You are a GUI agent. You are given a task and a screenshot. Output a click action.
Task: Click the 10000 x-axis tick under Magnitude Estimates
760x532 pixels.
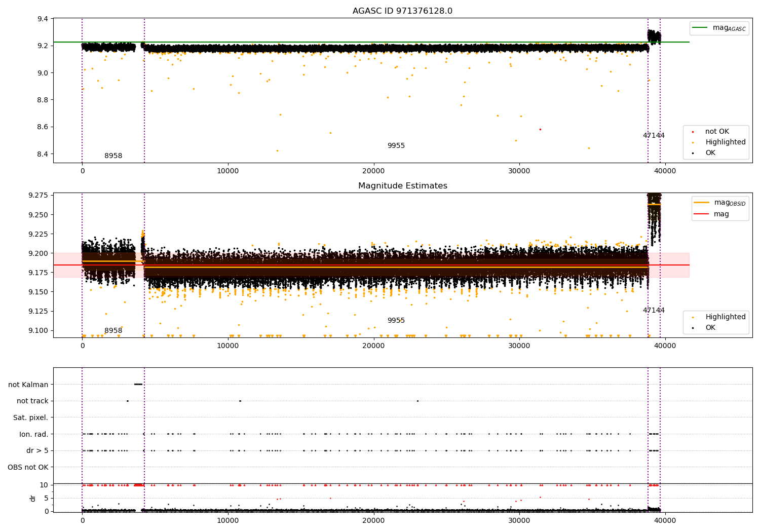[x=228, y=346]
